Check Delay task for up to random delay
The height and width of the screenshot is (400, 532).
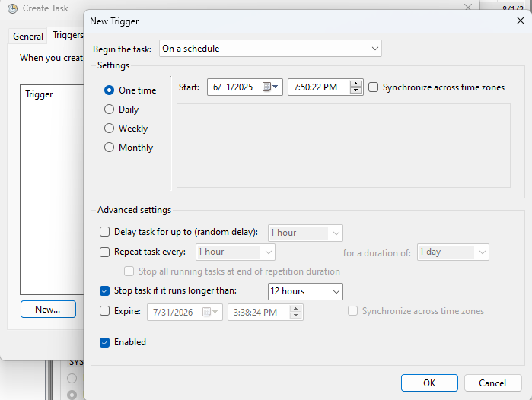point(104,232)
